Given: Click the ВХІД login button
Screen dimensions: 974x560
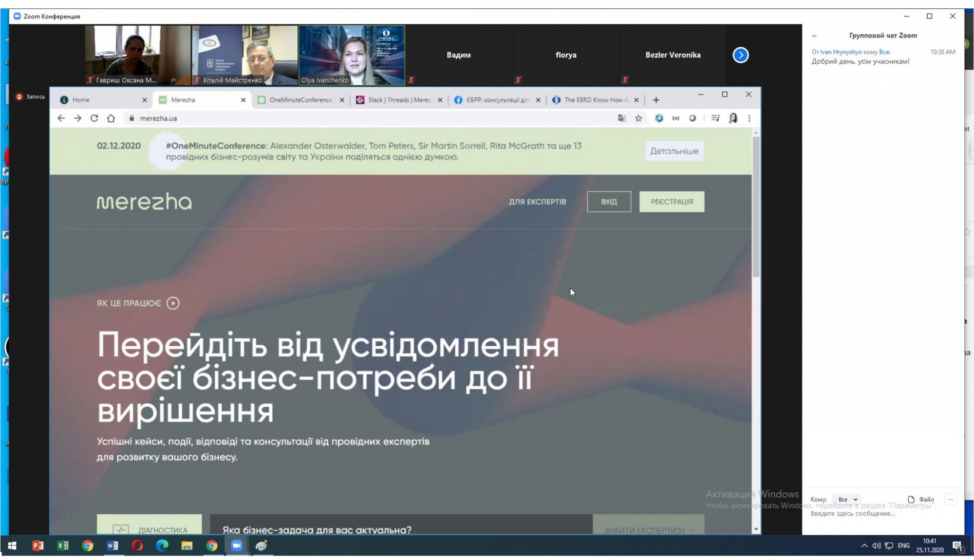Looking at the screenshot, I should point(609,202).
